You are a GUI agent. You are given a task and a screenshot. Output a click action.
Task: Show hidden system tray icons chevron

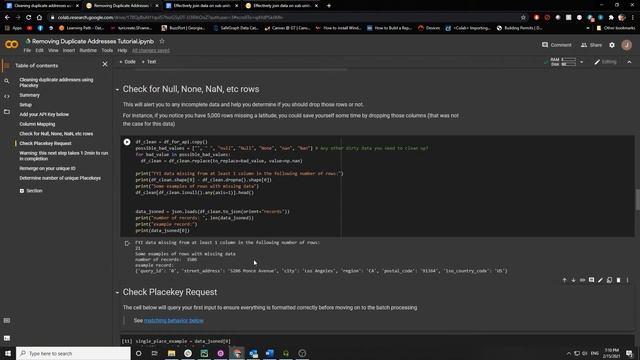(x=568, y=353)
